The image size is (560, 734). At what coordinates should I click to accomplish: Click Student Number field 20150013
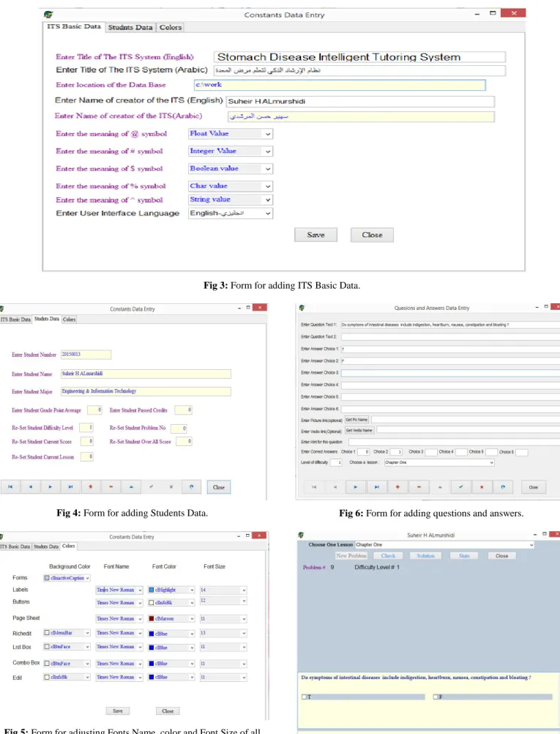tap(86, 355)
